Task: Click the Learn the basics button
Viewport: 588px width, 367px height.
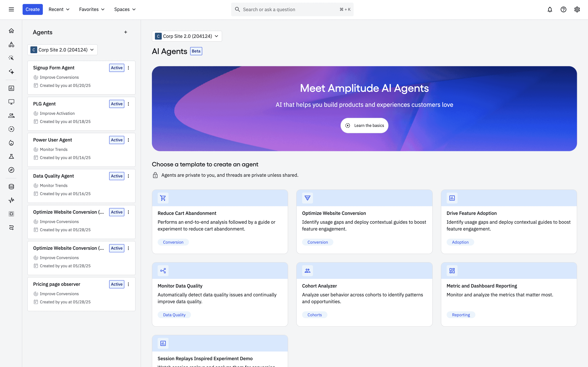Action: coord(364,125)
